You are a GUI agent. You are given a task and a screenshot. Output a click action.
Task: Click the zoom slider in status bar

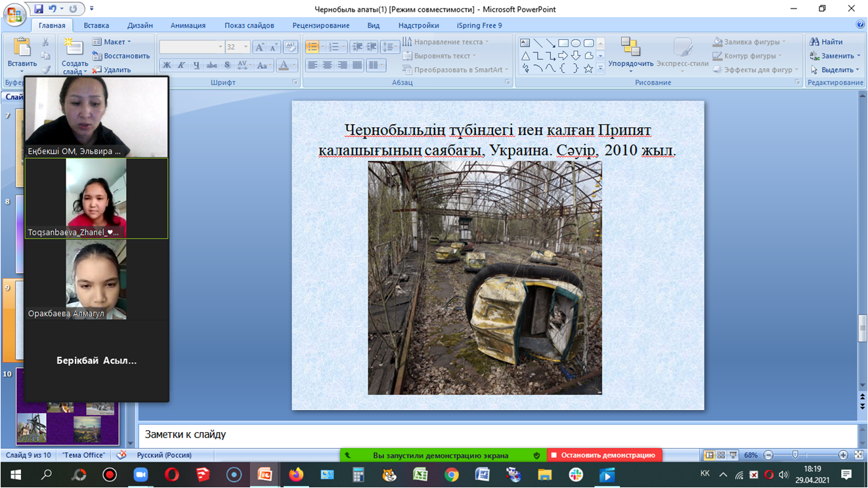pos(795,455)
